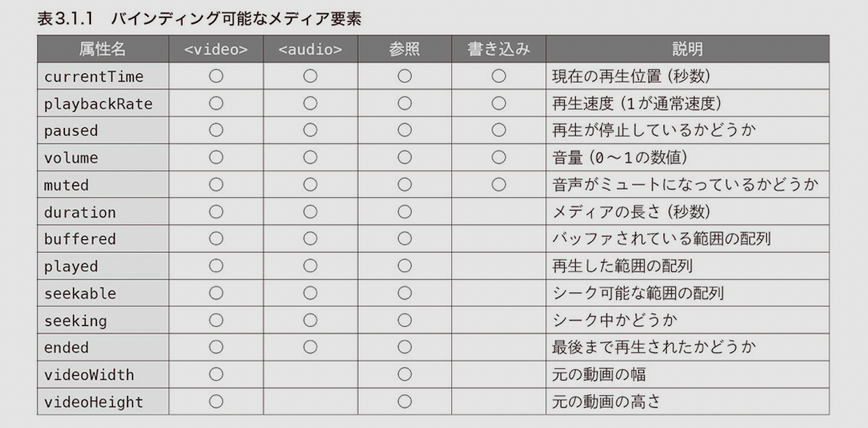Viewport: 868px width, 428px height.
Task: Click the circle for currentTime under <video>
Action: click(216, 76)
